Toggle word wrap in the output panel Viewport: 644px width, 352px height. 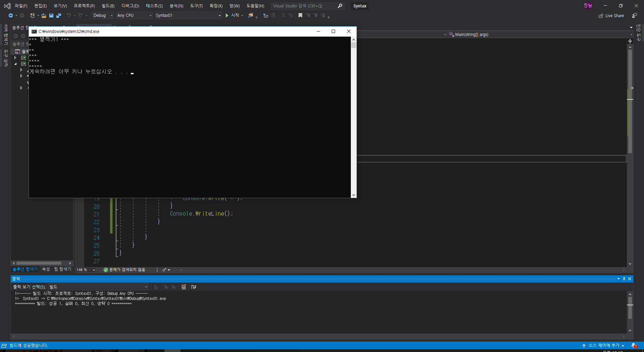pos(194,287)
